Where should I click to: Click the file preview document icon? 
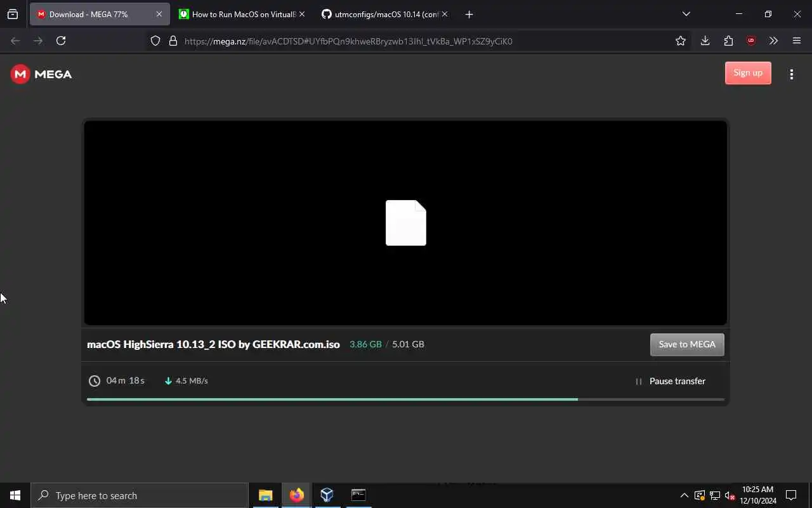(406, 223)
